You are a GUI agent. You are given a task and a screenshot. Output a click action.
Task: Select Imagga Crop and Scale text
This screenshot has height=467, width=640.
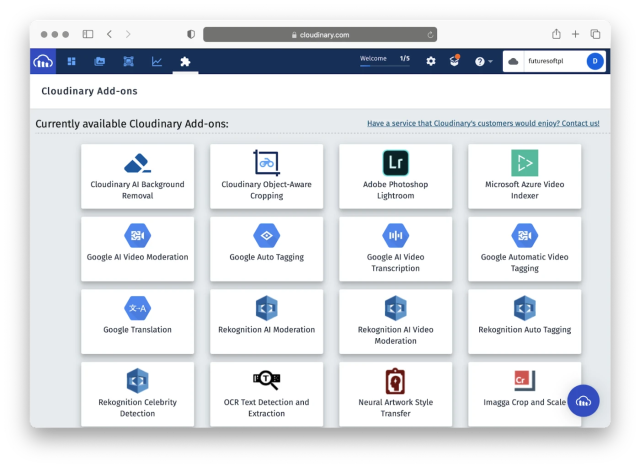tap(524, 402)
